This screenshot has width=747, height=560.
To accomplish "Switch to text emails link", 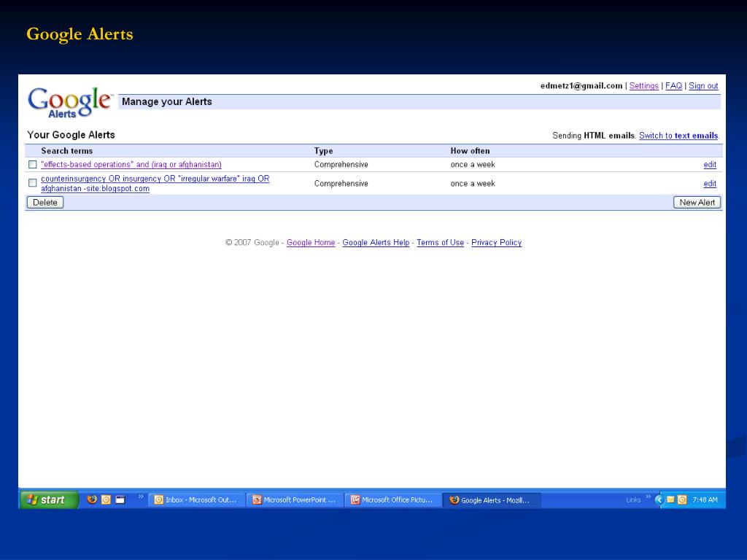I will [x=678, y=135].
